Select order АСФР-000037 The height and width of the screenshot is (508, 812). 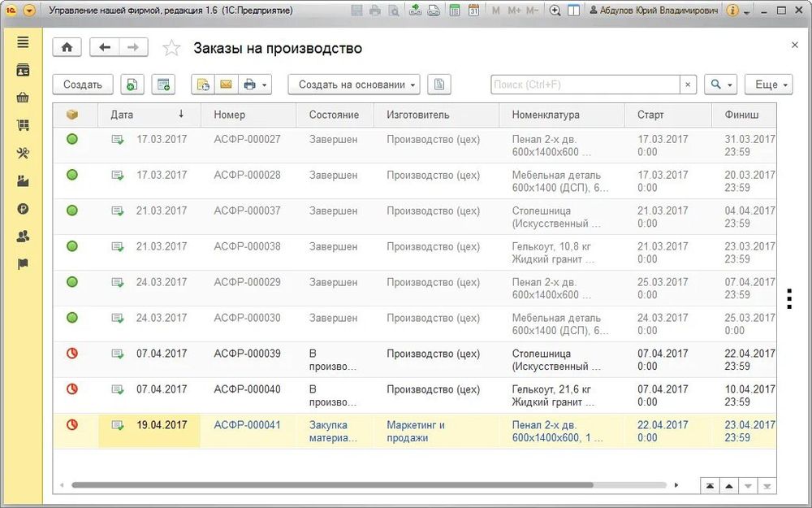point(414,217)
